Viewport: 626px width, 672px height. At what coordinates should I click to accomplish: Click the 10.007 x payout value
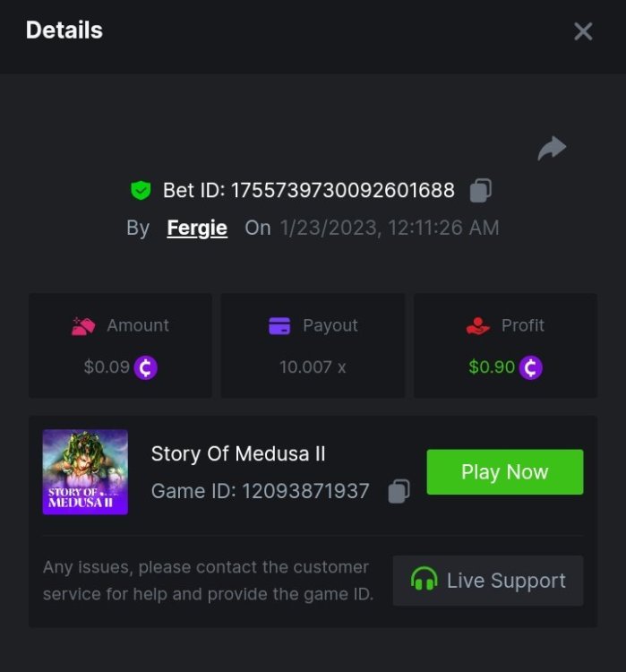pos(313,367)
